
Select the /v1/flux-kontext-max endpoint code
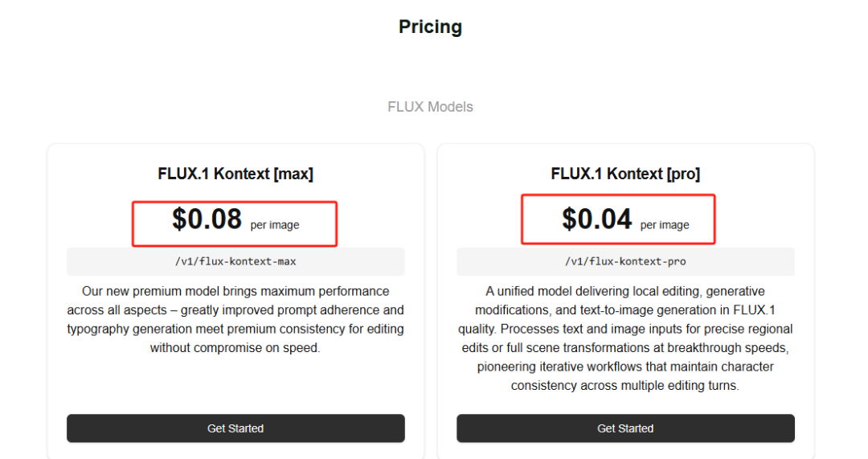coord(235,261)
